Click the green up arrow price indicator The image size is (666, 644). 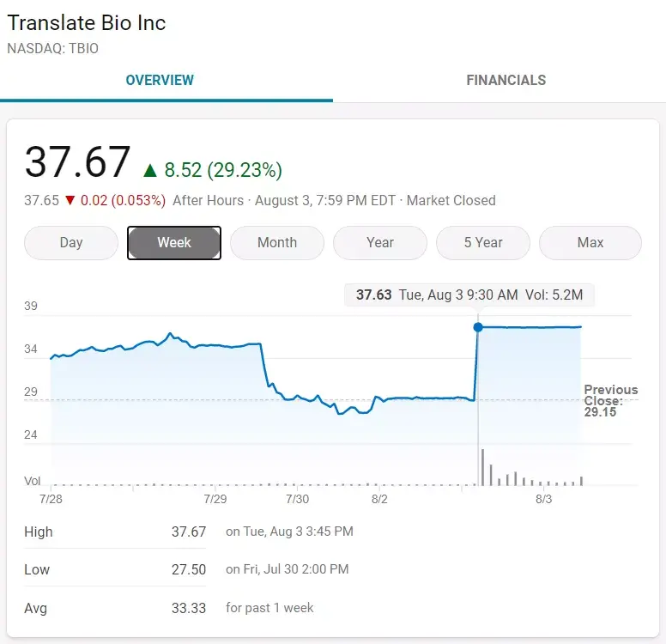pos(150,171)
